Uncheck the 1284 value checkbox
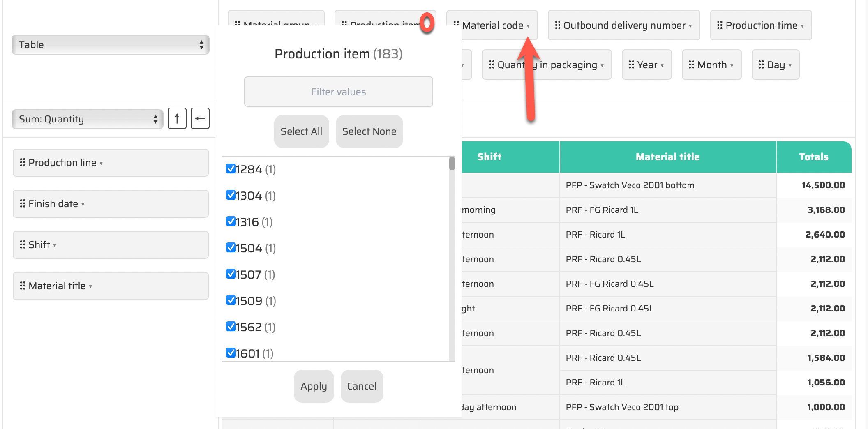The width and height of the screenshot is (868, 429). point(231,169)
